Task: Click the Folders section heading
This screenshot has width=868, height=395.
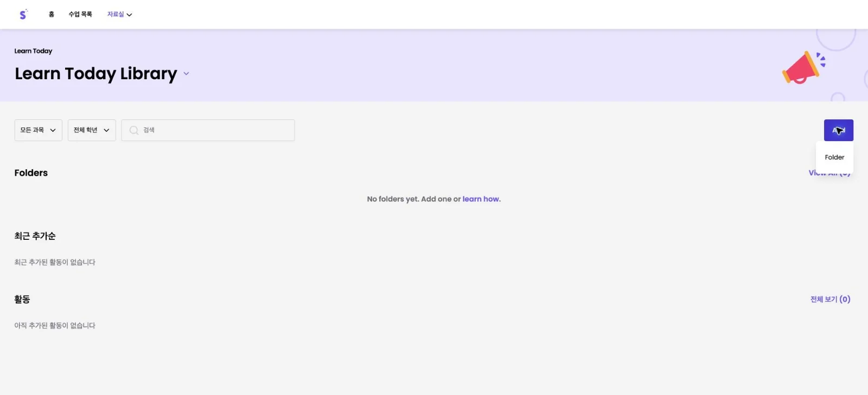Action: (31, 173)
